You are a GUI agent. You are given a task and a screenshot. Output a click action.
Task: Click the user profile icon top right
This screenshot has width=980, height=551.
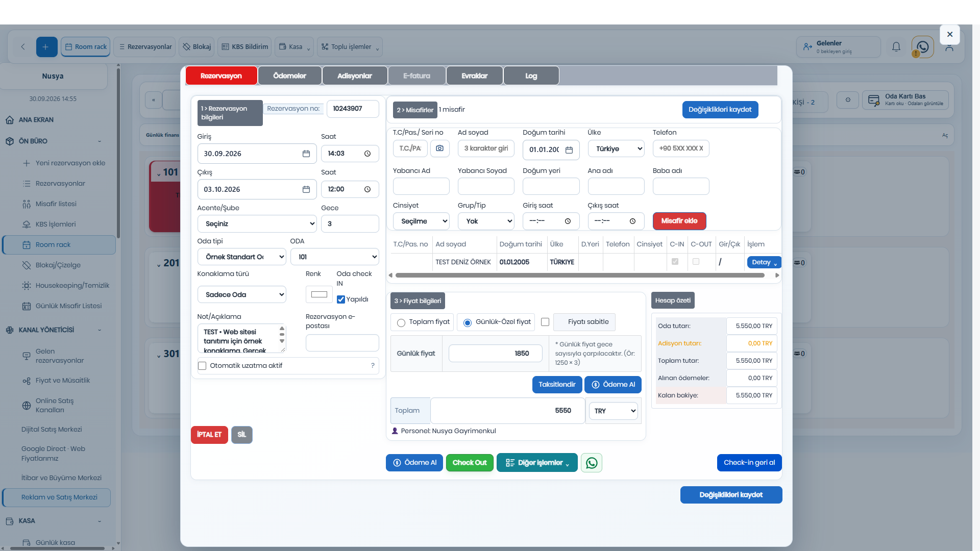tap(949, 48)
